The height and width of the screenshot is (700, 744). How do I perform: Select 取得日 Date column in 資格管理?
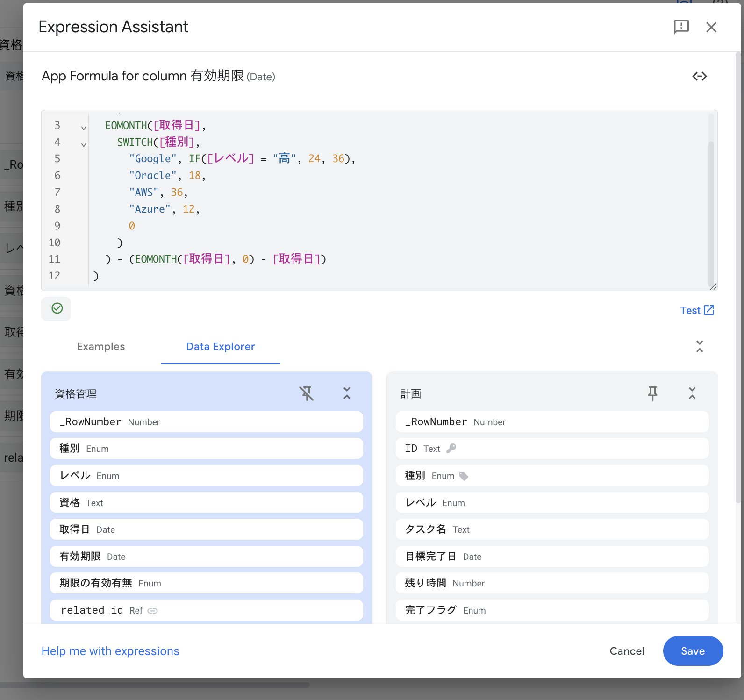pyautogui.click(x=206, y=529)
